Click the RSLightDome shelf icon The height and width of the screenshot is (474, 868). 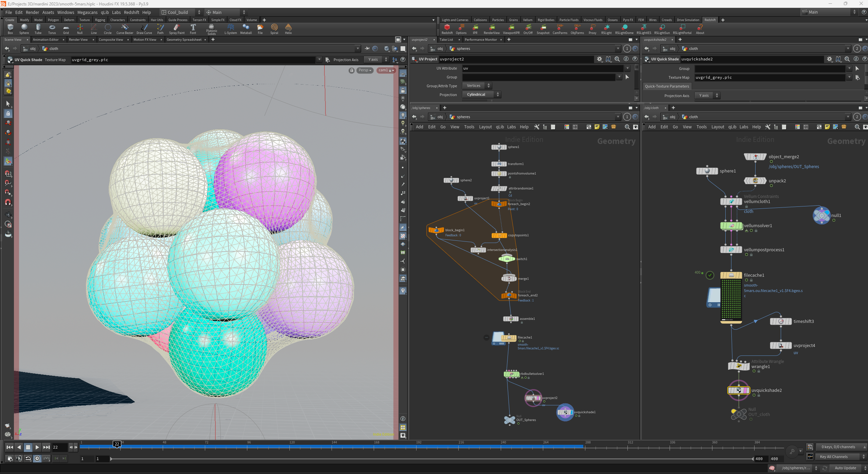624,29
